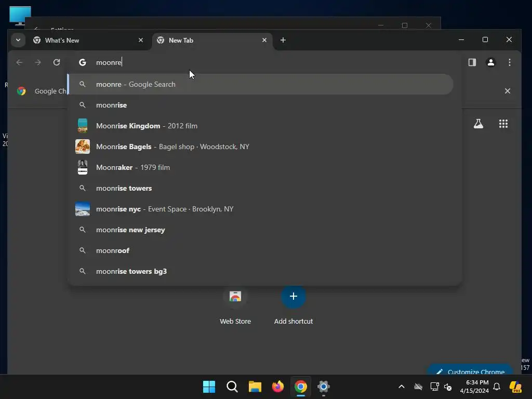Viewport: 532px width, 399px height.
Task: Click the desktop monitor icon behind Chrome
Action: [20, 16]
